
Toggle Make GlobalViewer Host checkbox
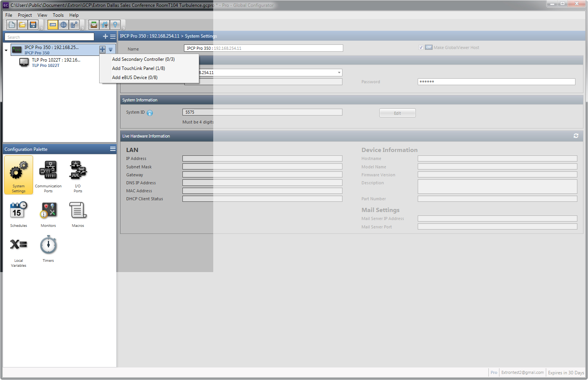(x=421, y=47)
